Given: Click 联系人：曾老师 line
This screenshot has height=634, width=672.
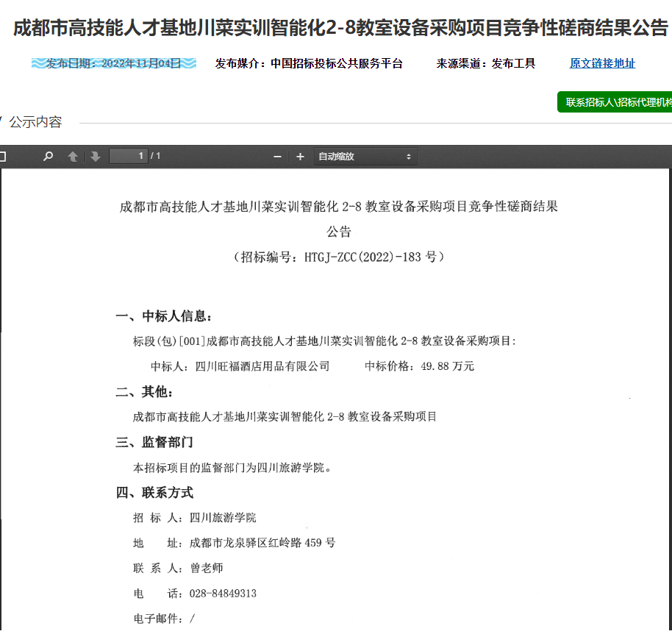Looking at the screenshot, I should click(178, 569).
